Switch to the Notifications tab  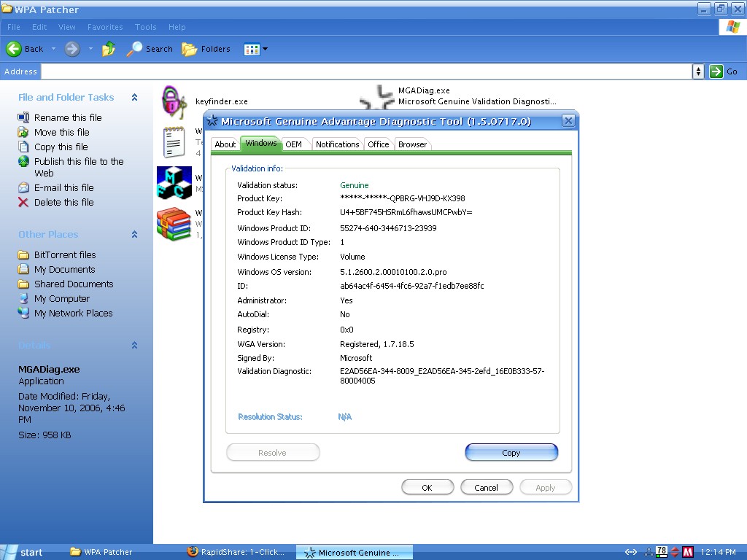(x=337, y=144)
